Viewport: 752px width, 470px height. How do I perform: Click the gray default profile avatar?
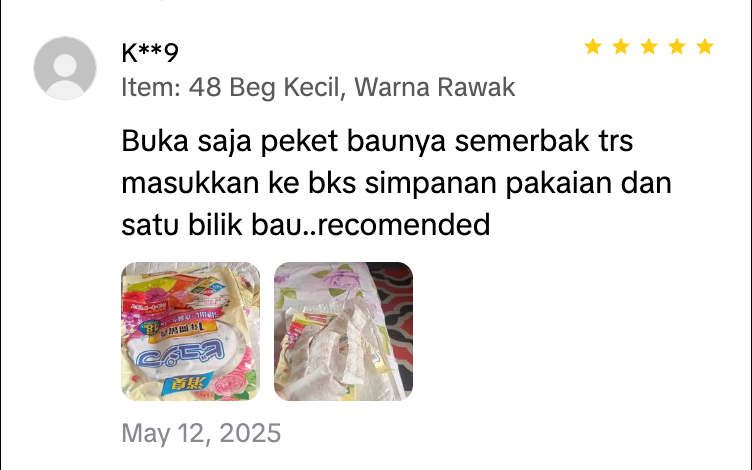click(x=65, y=68)
